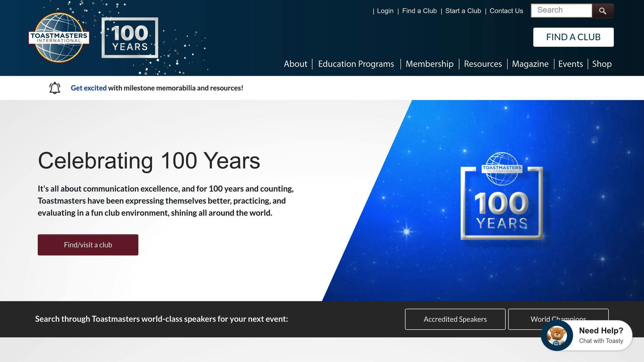Follow the 'Get excited' link
Image resolution: width=644 pixels, height=362 pixels.
point(89,88)
